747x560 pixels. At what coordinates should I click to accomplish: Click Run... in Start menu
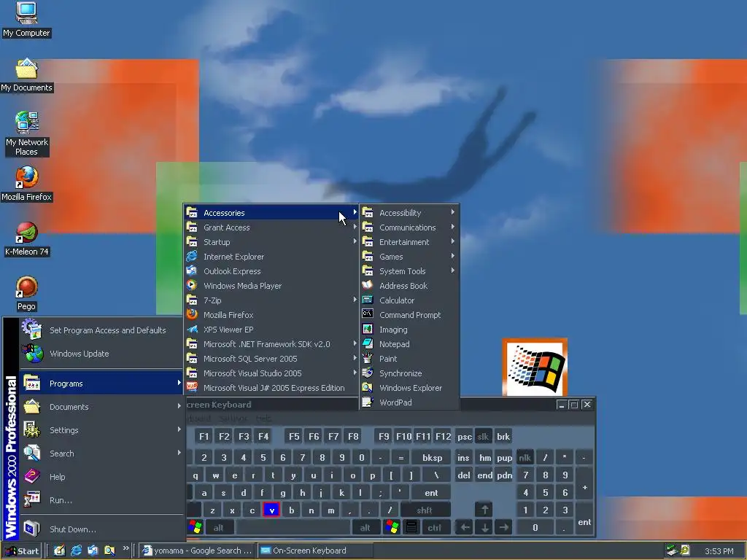[101, 499]
